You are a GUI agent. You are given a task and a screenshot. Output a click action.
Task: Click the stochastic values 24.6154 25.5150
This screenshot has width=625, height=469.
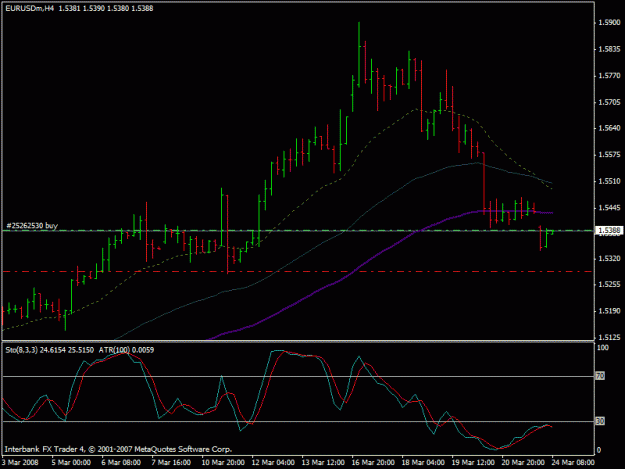67,350
